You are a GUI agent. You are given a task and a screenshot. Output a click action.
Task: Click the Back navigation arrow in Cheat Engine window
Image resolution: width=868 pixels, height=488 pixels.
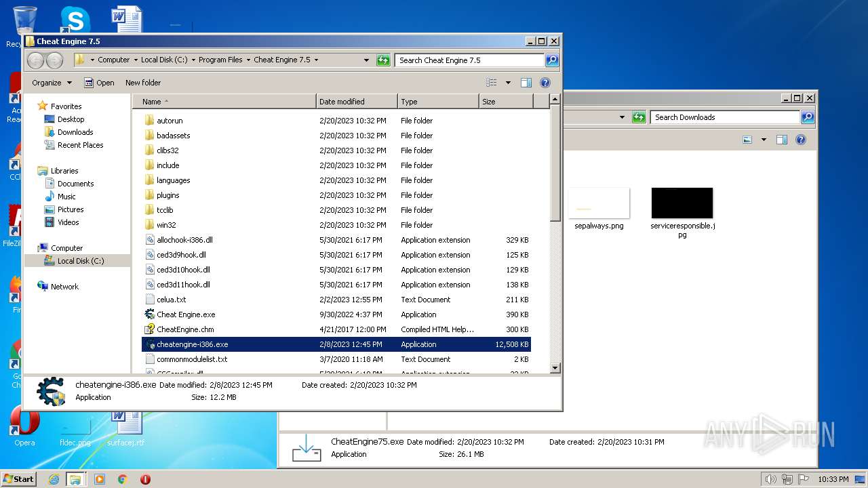point(36,60)
